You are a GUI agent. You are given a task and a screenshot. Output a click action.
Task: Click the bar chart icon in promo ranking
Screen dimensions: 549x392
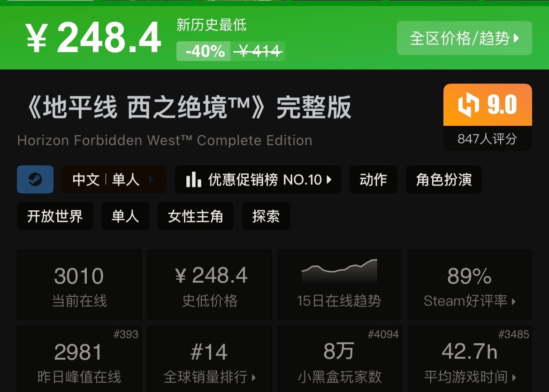click(x=193, y=179)
